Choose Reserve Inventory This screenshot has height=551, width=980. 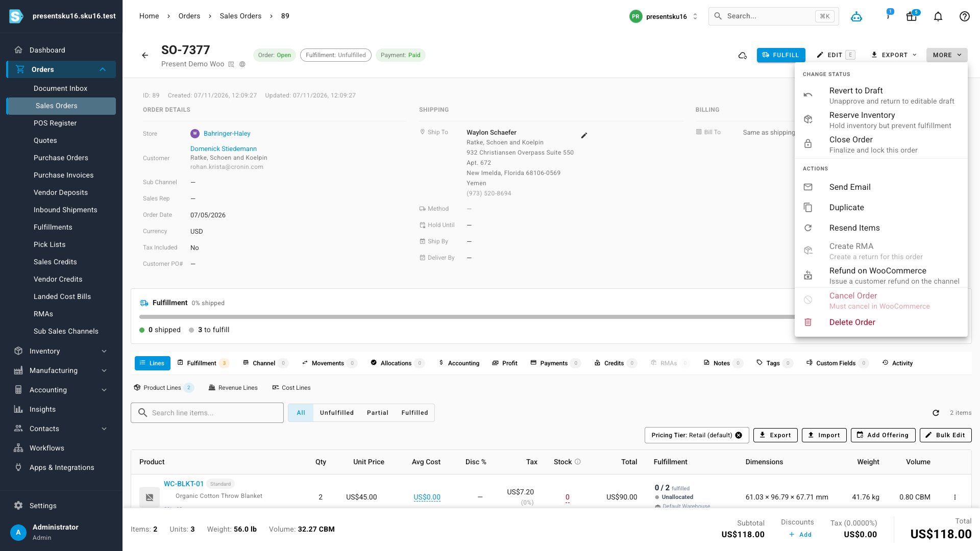point(881,120)
